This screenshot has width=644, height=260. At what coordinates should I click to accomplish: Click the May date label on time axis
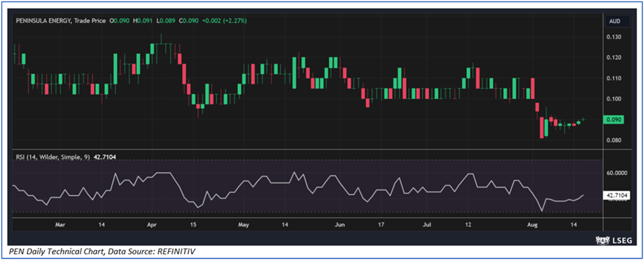tap(244, 225)
